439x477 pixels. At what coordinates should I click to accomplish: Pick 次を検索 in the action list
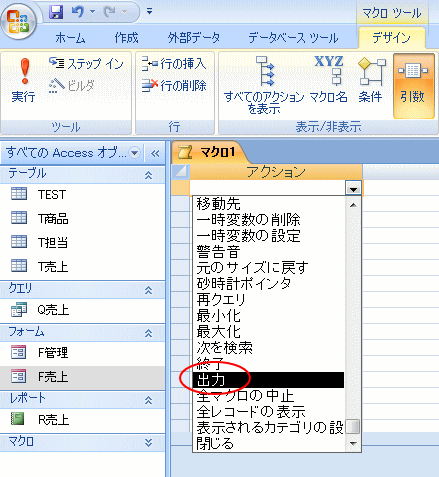coord(269,348)
